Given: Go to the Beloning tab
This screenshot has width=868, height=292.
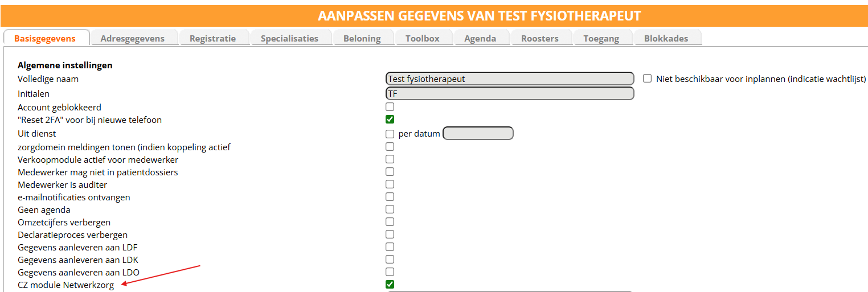Looking at the screenshot, I should pos(362,39).
